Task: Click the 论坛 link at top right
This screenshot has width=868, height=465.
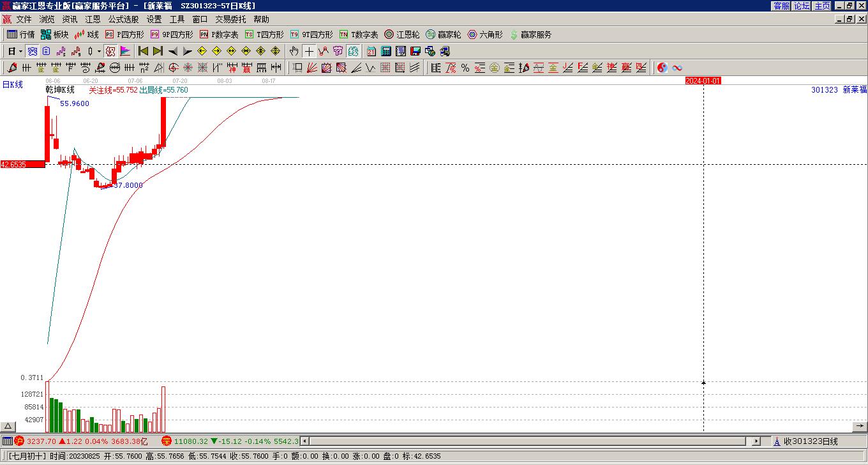Action: 802,6
